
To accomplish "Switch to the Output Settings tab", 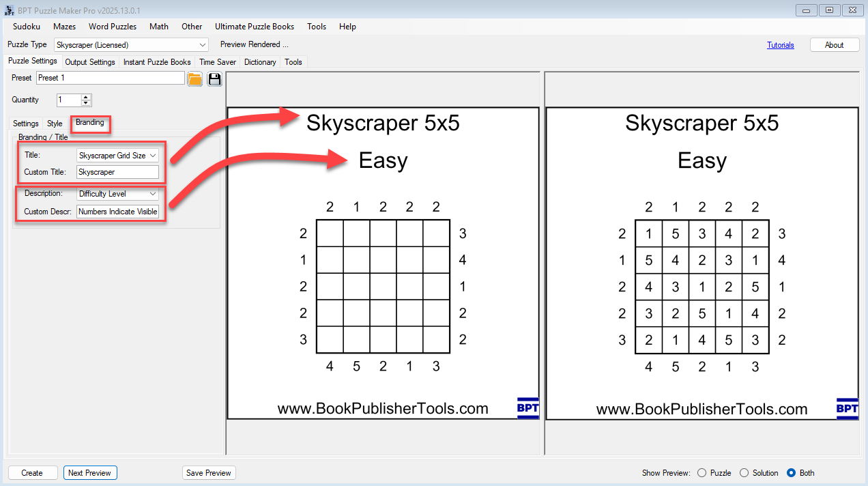I will pyautogui.click(x=90, y=62).
